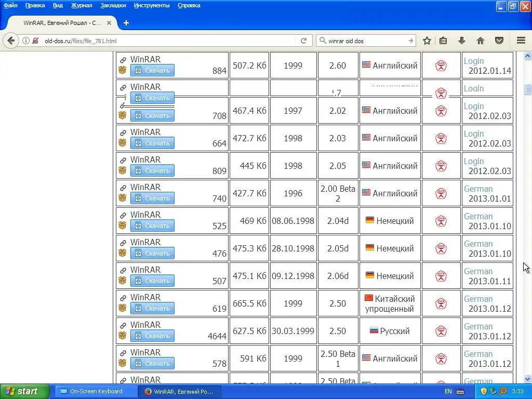Submit search with the arrow in the search box
Screen dimensions: 532x399
(411, 41)
